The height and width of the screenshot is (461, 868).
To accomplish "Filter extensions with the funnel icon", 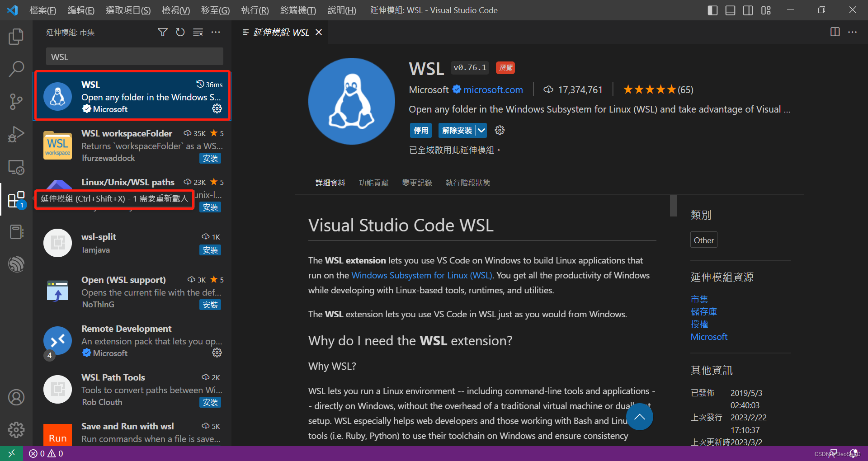I will [x=163, y=32].
